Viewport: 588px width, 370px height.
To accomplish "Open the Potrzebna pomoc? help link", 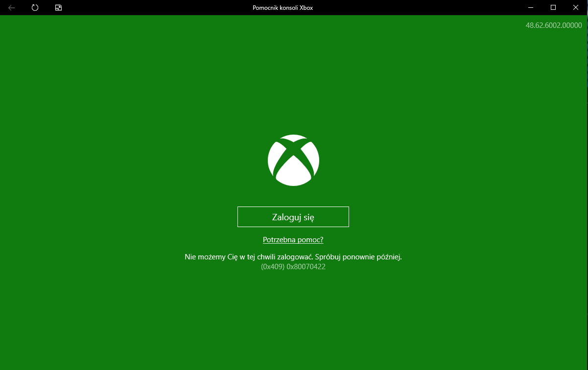I will pos(293,240).
